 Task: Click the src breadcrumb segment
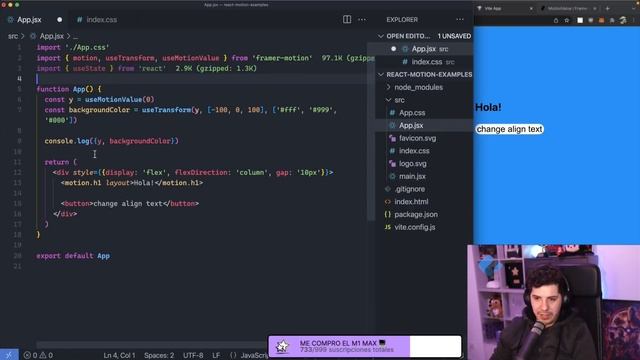coord(13,36)
